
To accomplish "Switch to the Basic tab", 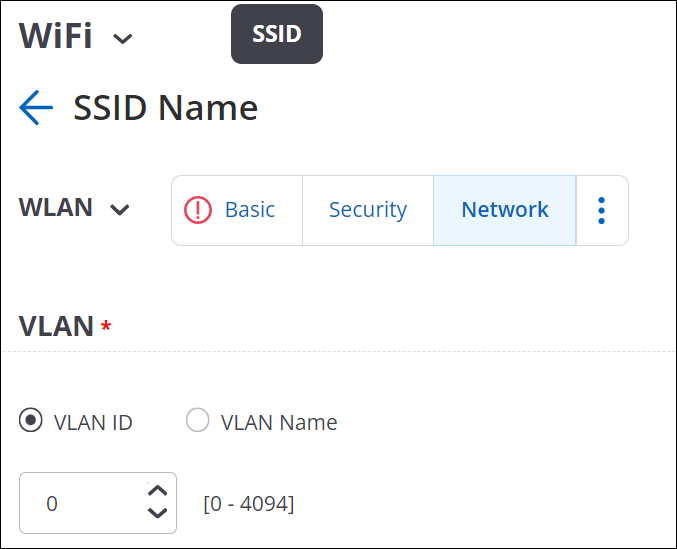I will point(237,211).
